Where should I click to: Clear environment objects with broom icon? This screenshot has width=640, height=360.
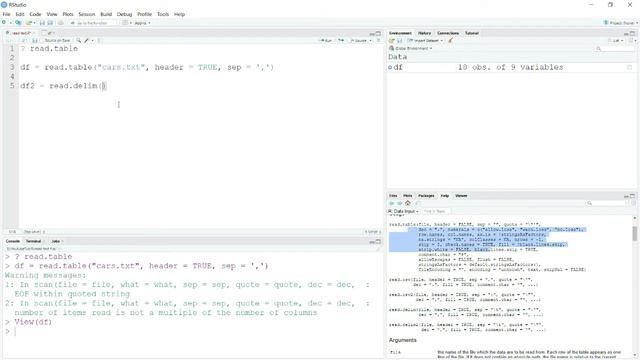451,40
